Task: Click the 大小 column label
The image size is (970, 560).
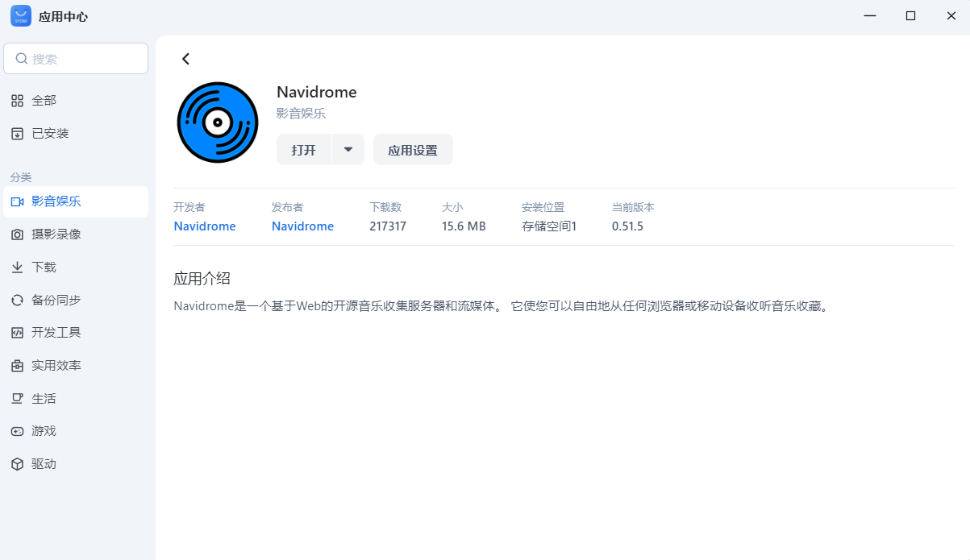Action: pyautogui.click(x=452, y=207)
